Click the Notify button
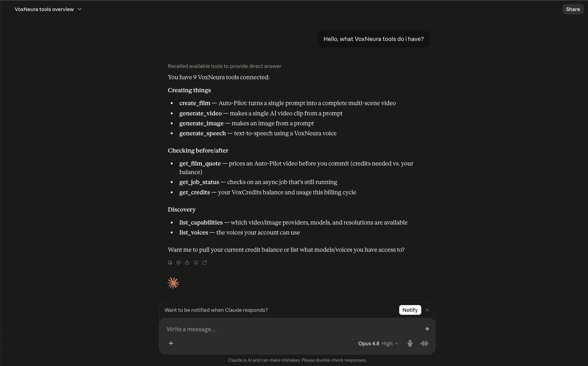This screenshot has width=588, height=366. pyautogui.click(x=410, y=310)
